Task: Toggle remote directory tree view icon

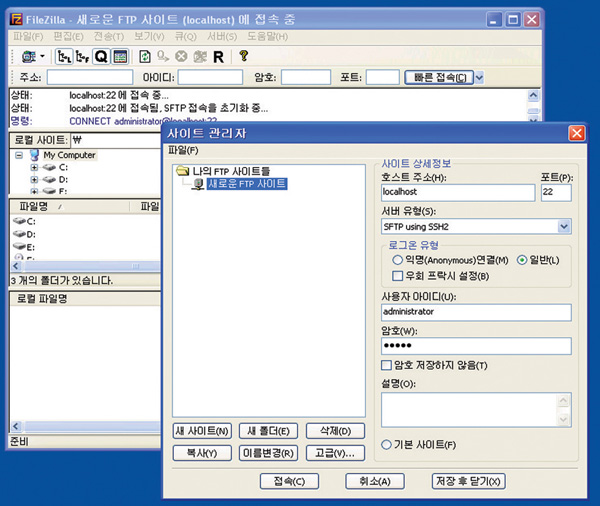Action: point(82,57)
